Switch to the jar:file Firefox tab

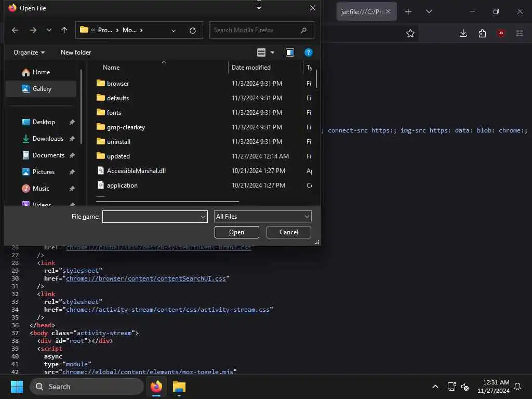[x=362, y=11]
